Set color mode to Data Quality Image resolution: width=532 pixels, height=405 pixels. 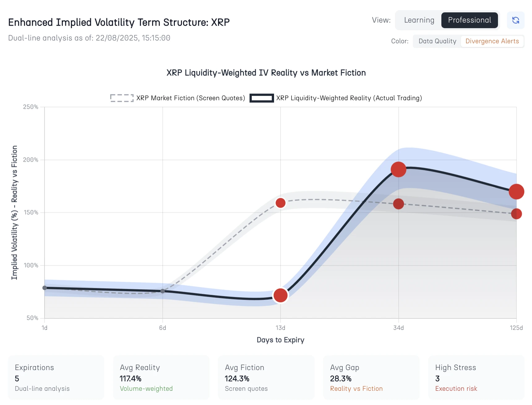[x=437, y=41]
